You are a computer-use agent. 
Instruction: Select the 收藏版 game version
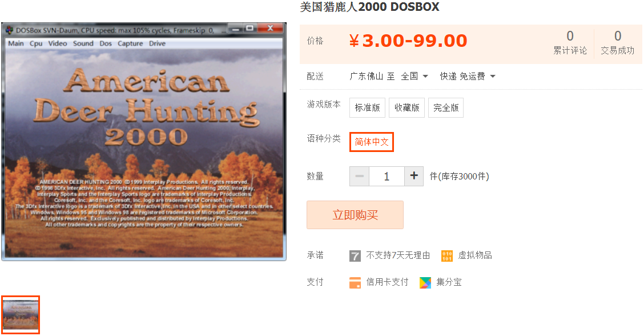pyautogui.click(x=406, y=108)
